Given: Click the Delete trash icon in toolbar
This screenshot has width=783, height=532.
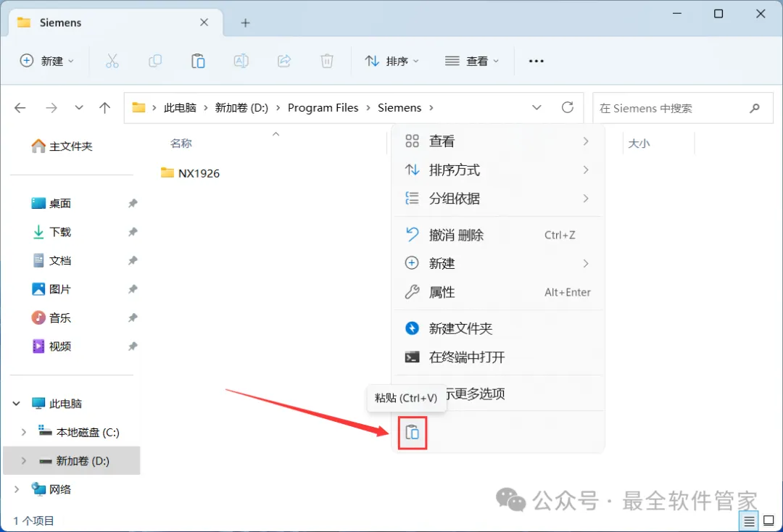Looking at the screenshot, I should (327, 61).
